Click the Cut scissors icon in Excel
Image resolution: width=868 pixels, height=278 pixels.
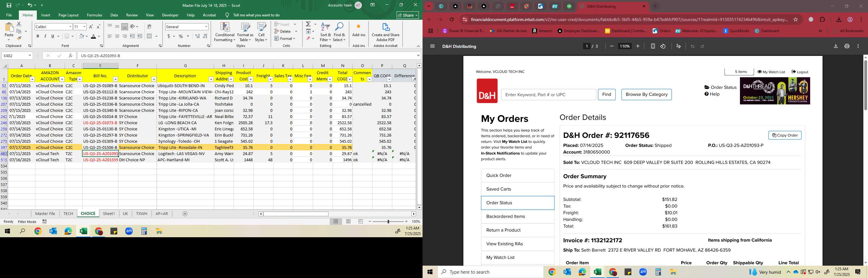point(19,24)
